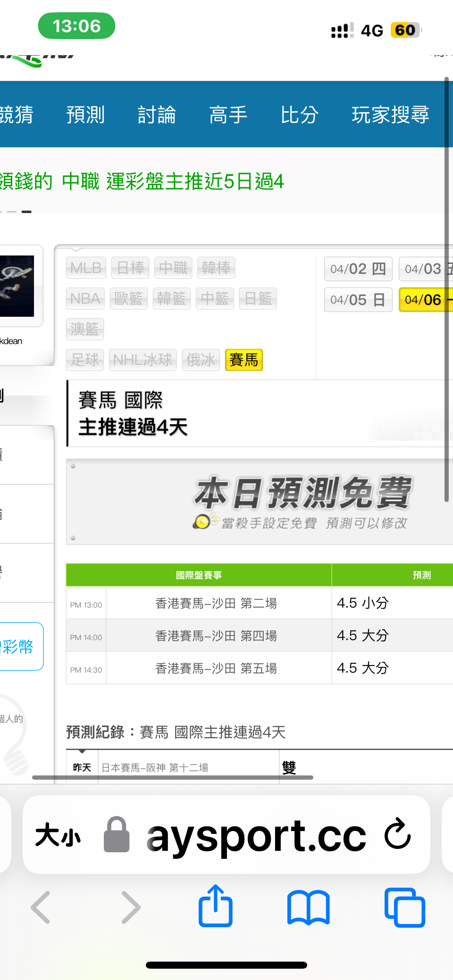Select the highlighted 賽馬 filter
Image resolution: width=453 pixels, height=980 pixels.
tap(244, 360)
